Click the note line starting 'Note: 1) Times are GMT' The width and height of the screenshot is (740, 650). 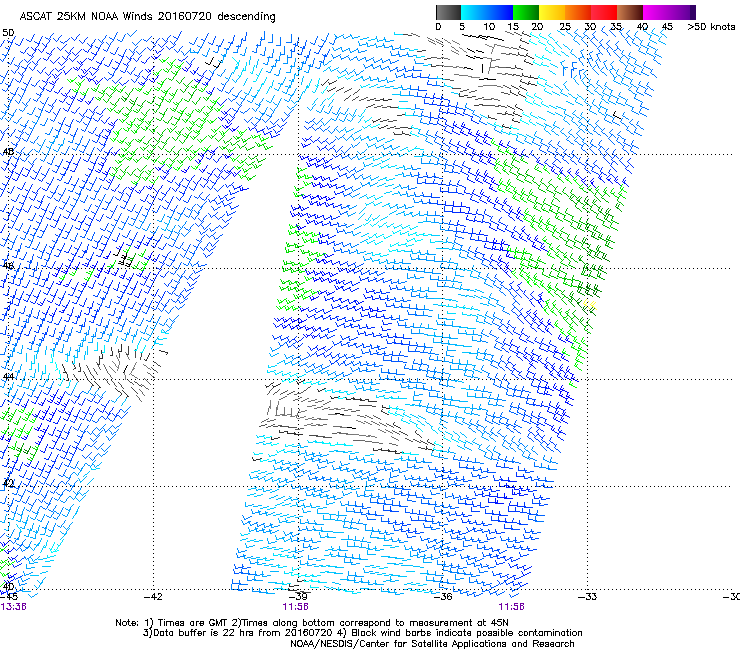(x=312, y=623)
